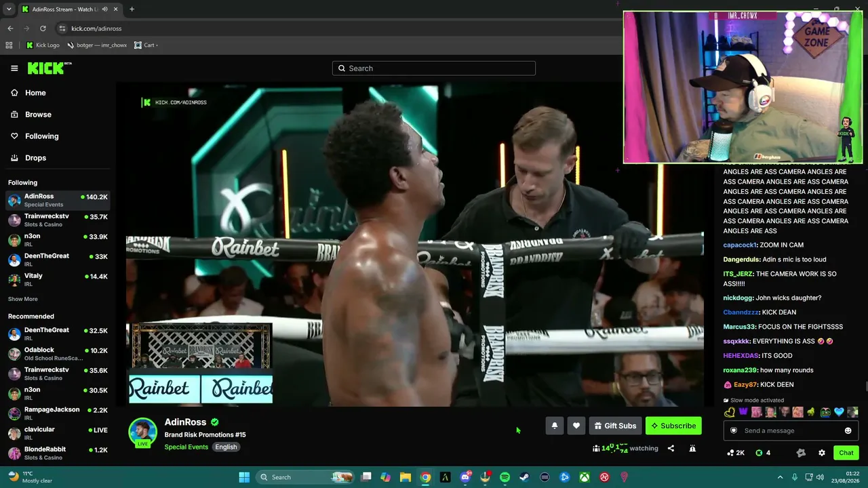Open new browser tab
868x488 pixels.
tap(132, 9)
